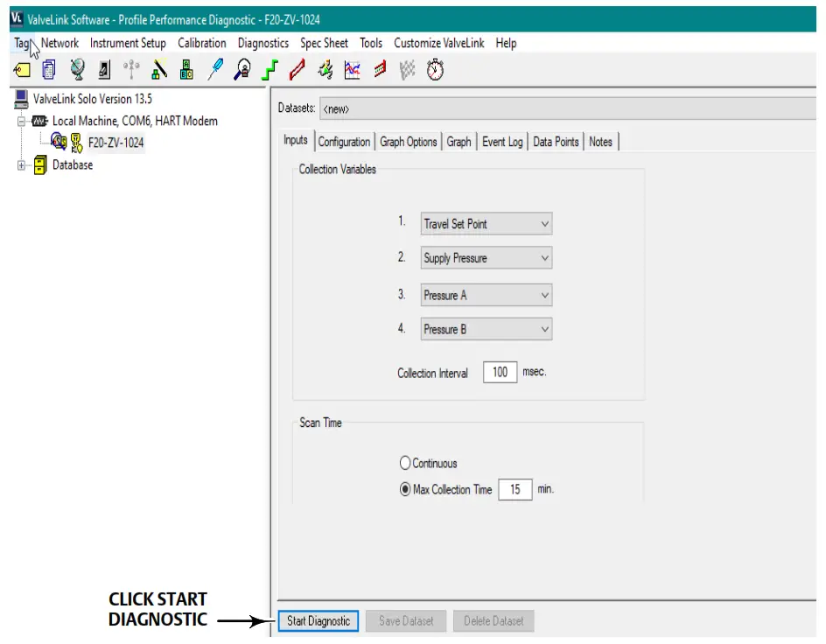The height and width of the screenshot is (644, 826).
Task: Open the Tag menu
Action: (x=22, y=43)
